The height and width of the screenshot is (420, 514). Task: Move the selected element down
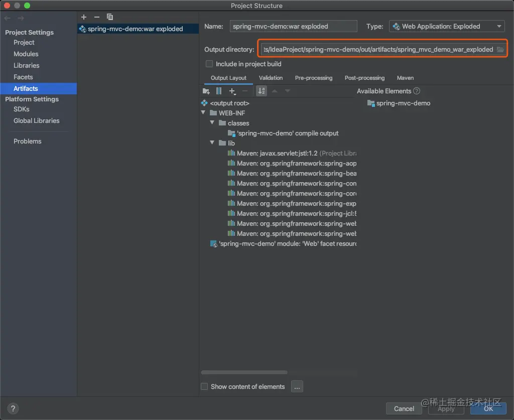(x=288, y=91)
